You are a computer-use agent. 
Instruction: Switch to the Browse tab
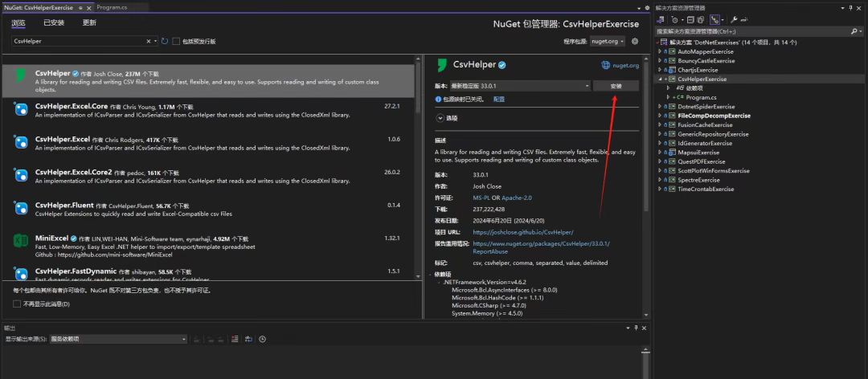18,23
